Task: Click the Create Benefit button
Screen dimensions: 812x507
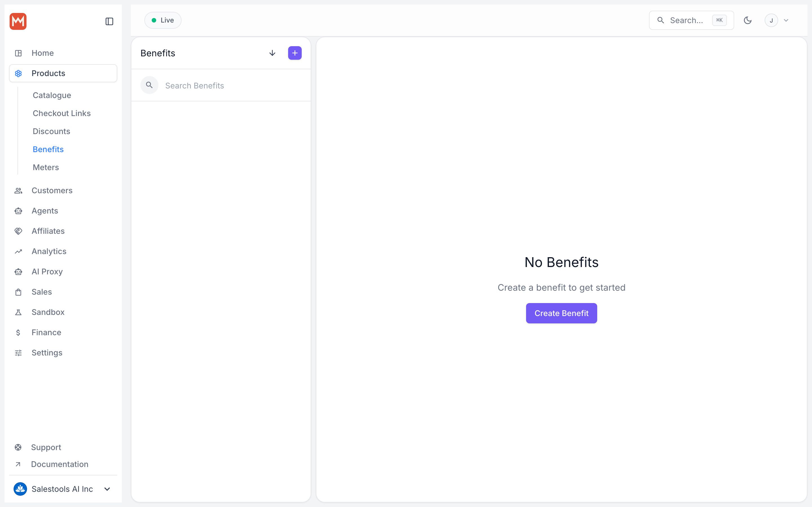Action: pos(561,313)
